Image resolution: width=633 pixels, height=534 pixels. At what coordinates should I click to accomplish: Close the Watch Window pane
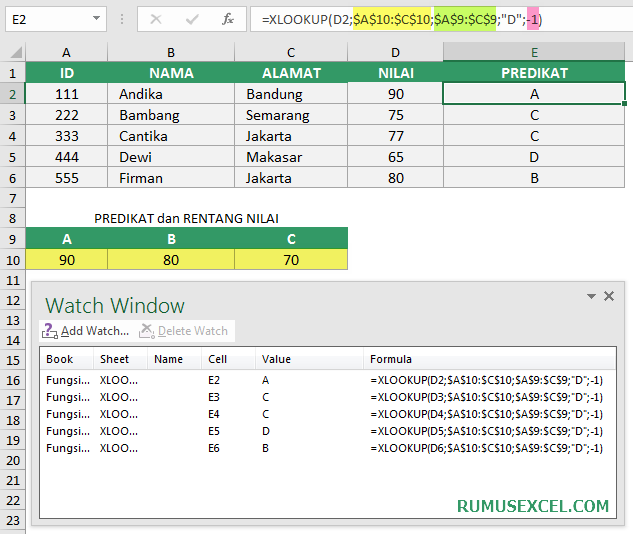click(x=609, y=296)
